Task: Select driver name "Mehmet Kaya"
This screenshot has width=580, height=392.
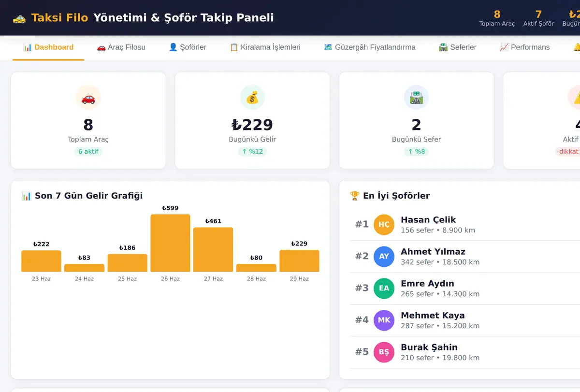Action: coord(433,316)
